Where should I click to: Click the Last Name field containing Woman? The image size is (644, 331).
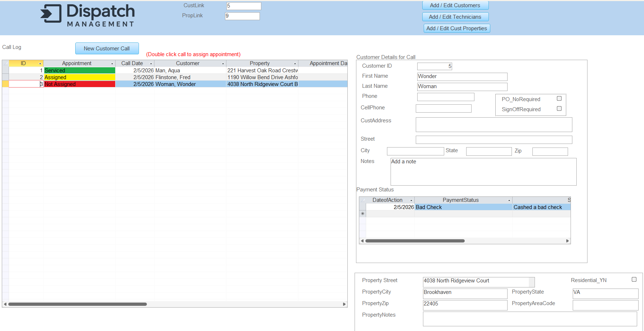[x=462, y=87]
